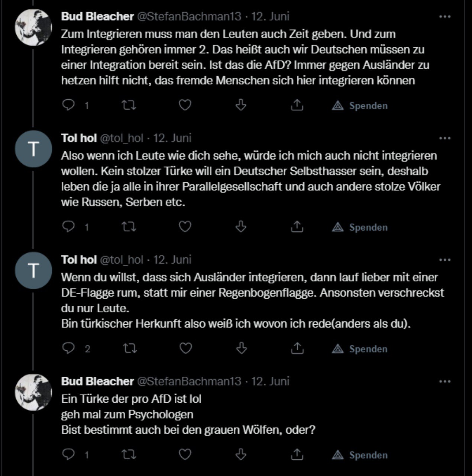This screenshot has height=476, width=472.
Task: Like Tol hol's 'Also wenn ich' tweet
Action: pyautogui.click(x=185, y=227)
